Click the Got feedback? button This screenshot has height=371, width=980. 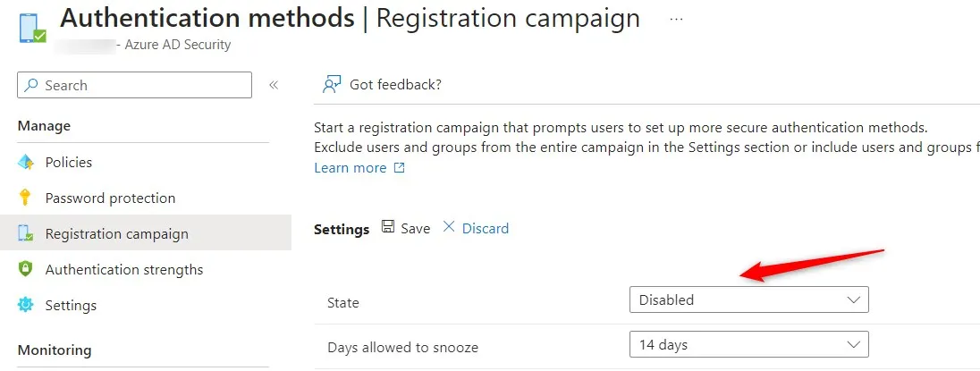[x=395, y=85]
